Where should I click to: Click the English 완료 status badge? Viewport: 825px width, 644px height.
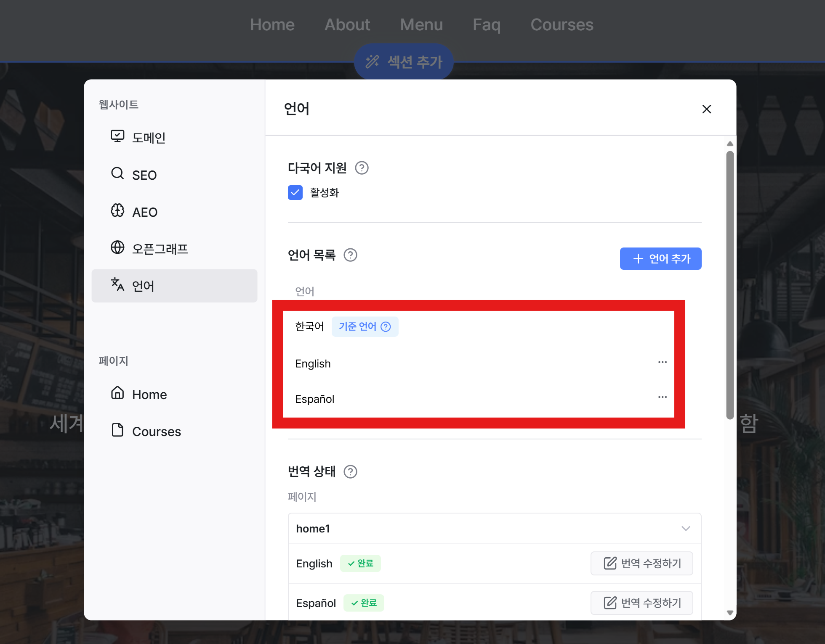point(360,563)
